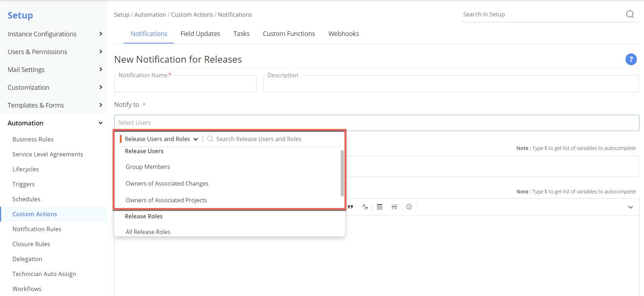Open the Webhooks tab
644x296 pixels.
pyautogui.click(x=344, y=34)
